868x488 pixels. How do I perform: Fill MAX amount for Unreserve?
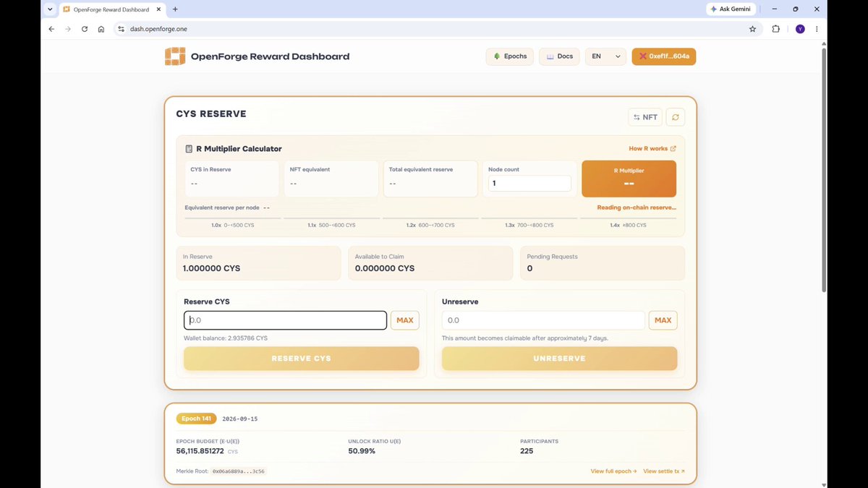click(663, 320)
